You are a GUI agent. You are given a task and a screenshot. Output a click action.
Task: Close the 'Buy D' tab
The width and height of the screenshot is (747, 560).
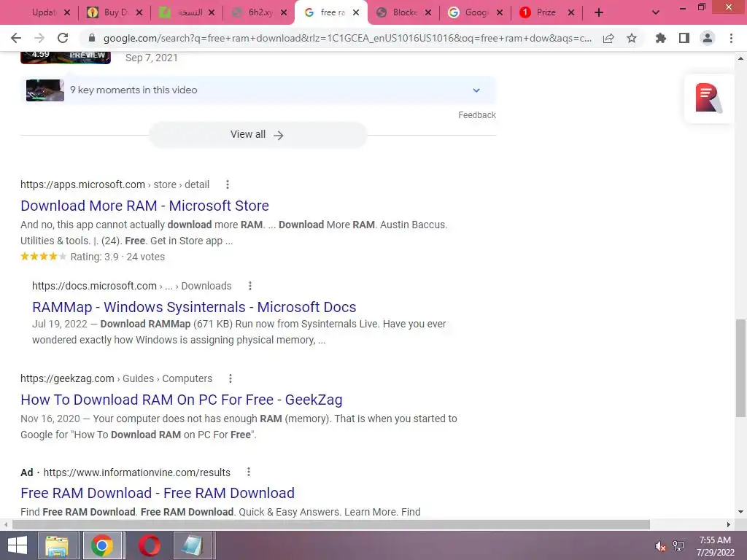tap(139, 13)
